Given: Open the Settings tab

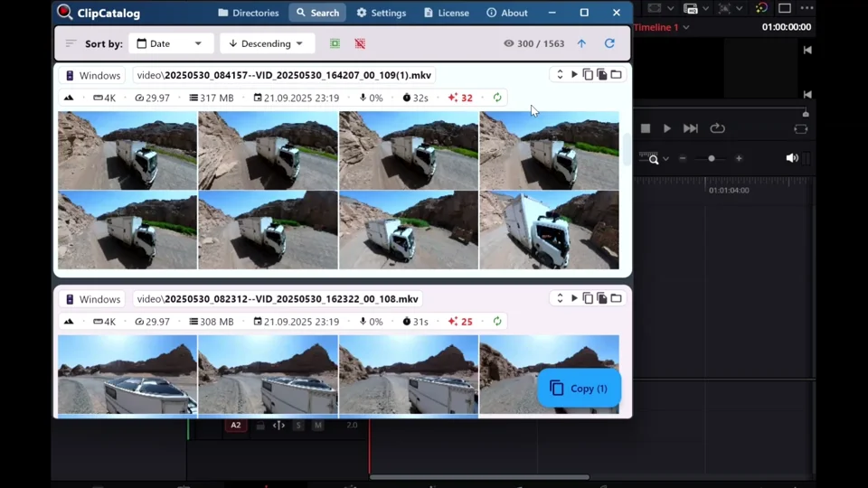Looking at the screenshot, I should pyautogui.click(x=381, y=13).
